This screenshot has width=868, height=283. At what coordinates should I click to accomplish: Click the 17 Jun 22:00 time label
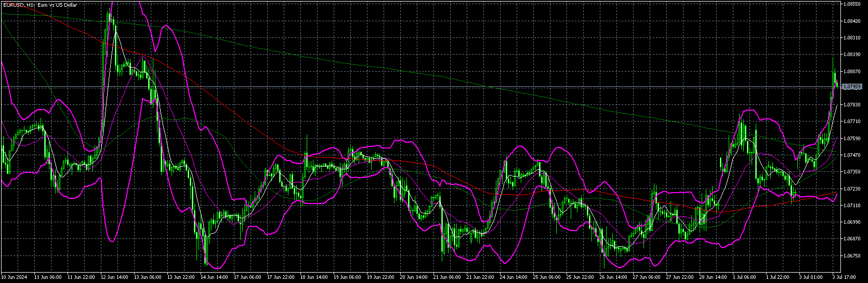[x=281, y=278]
